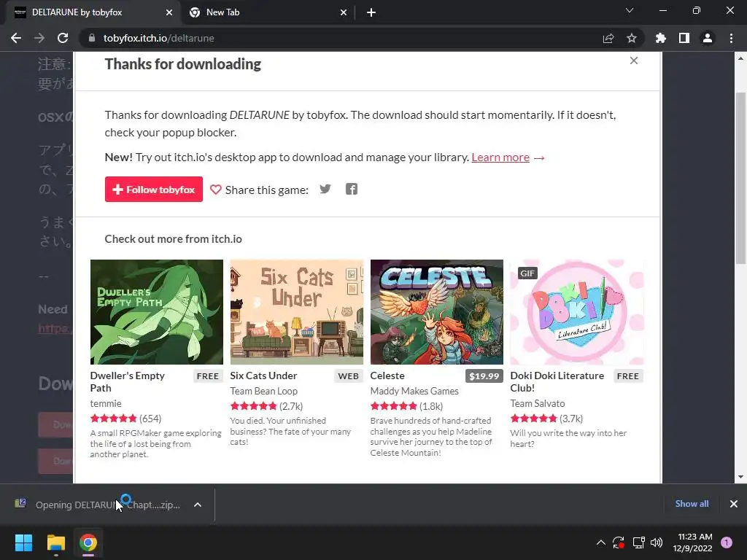Click the heart icon beside Share this game
747x560 pixels.
[x=216, y=190]
